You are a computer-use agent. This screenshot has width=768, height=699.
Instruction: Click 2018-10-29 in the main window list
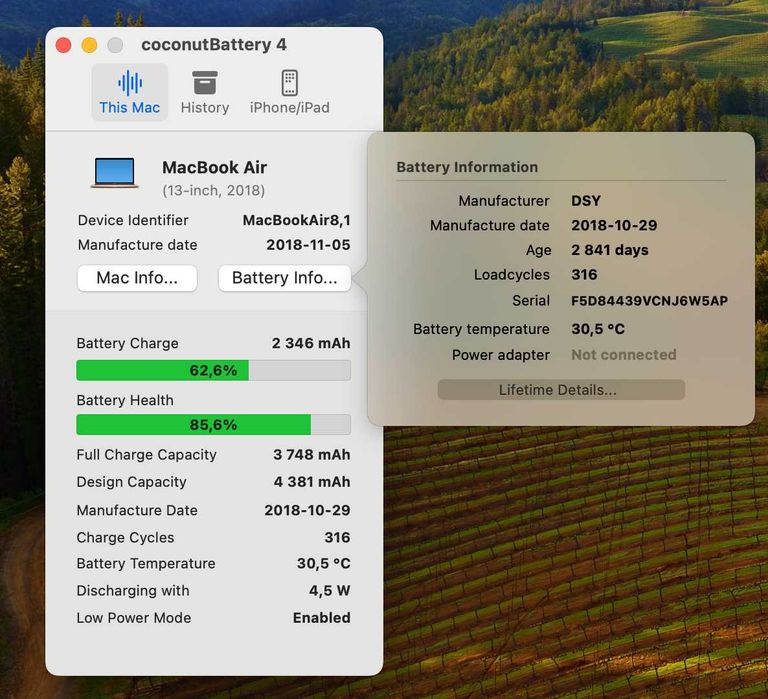(307, 510)
